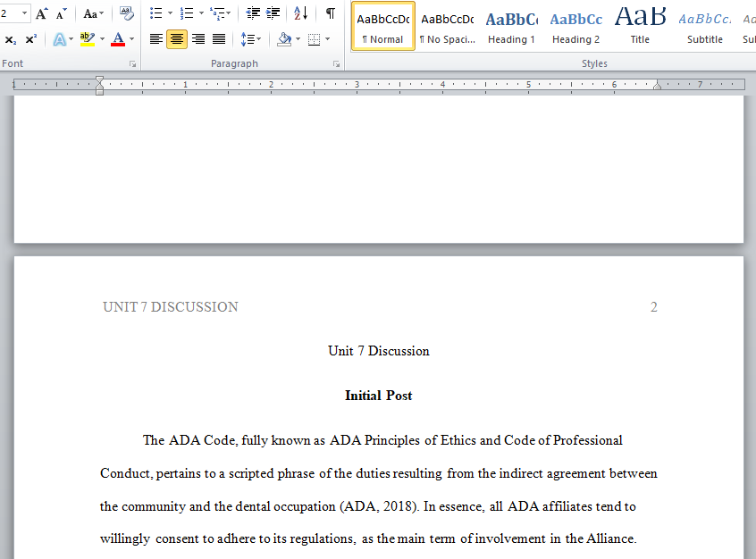Image resolution: width=756 pixels, height=559 pixels.
Task: Click the Shading paint bucket icon
Action: (284, 39)
